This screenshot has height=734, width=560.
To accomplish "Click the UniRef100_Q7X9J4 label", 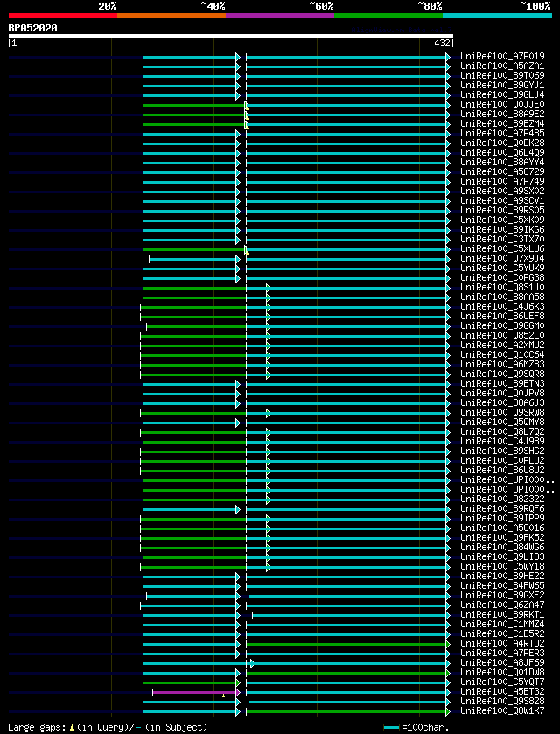I will pyautogui.click(x=502, y=258).
